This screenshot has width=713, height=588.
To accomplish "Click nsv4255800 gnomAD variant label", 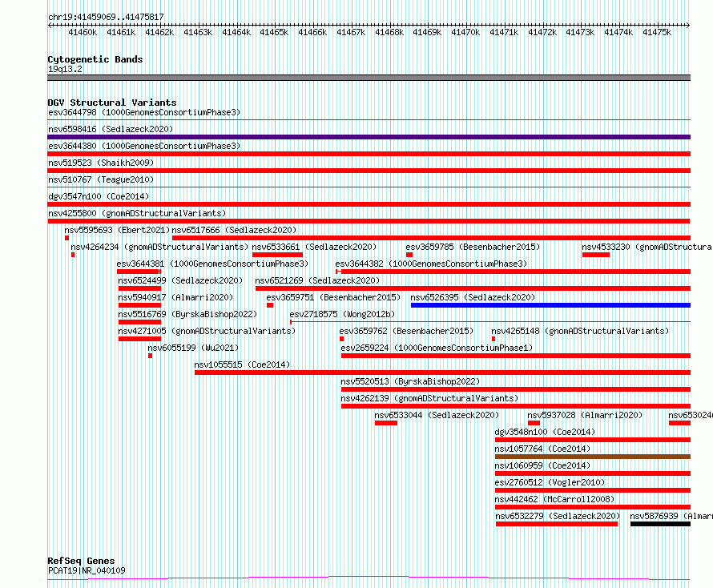I will 137,213.
